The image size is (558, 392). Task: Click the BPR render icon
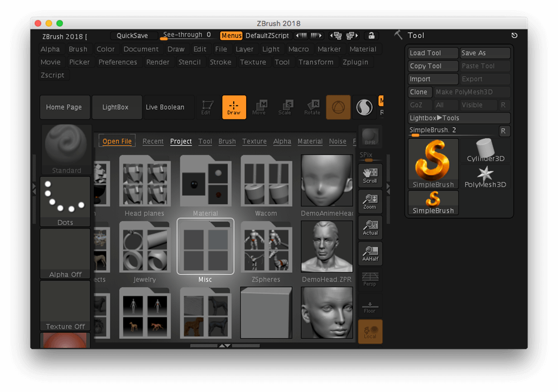coord(370,137)
